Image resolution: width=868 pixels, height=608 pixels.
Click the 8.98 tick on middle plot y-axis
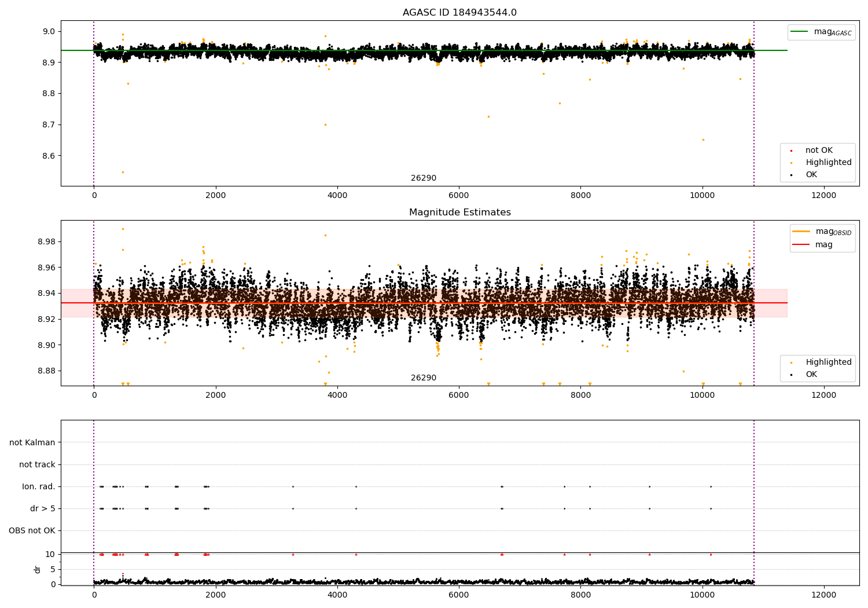[x=46, y=241]
